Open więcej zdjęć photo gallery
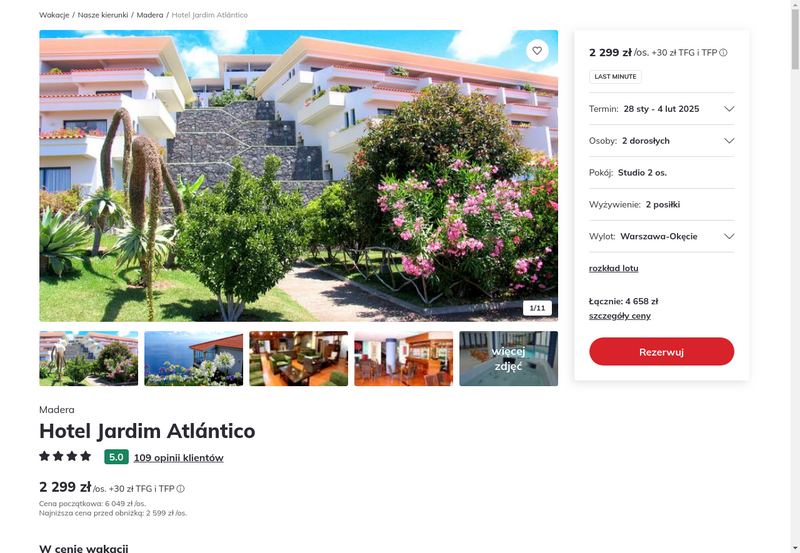800x553 pixels. click(509, 359)
